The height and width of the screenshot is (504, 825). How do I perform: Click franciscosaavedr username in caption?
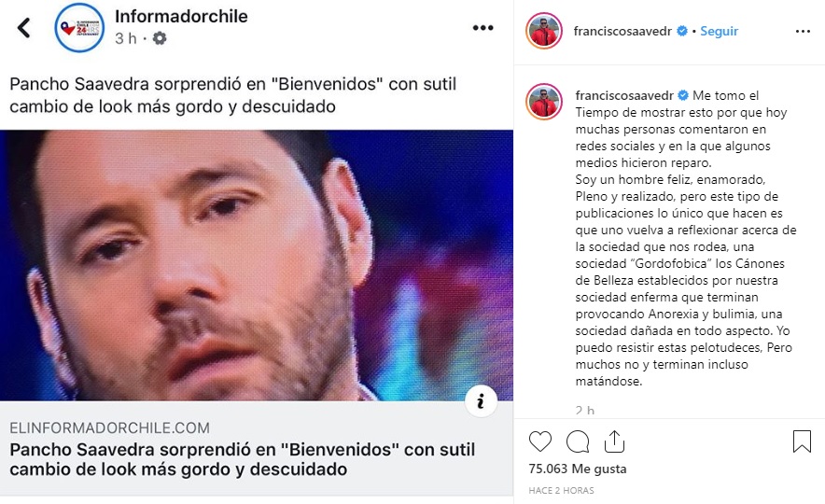click(624, 95)
